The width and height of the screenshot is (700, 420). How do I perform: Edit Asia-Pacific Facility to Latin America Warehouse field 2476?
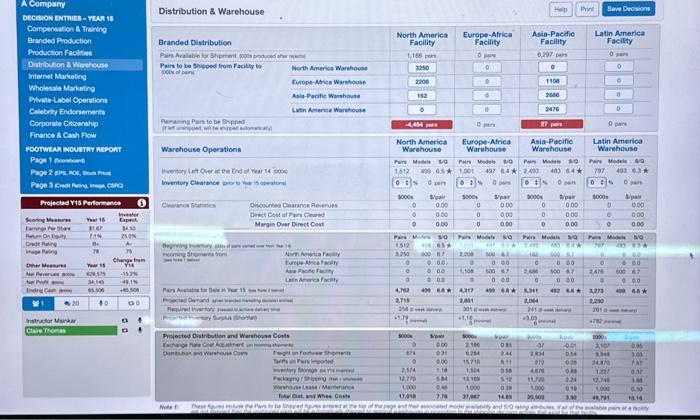pos(553,108)
